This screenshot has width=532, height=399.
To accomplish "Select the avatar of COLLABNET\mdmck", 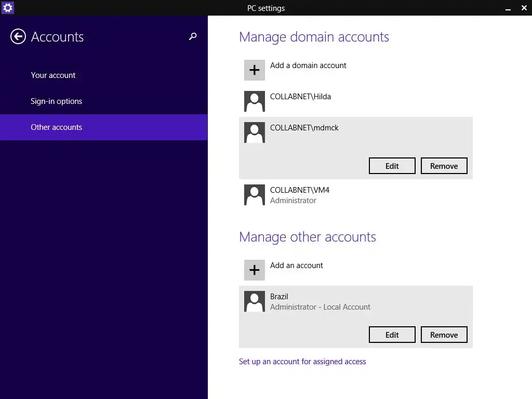I will point(255,132).
